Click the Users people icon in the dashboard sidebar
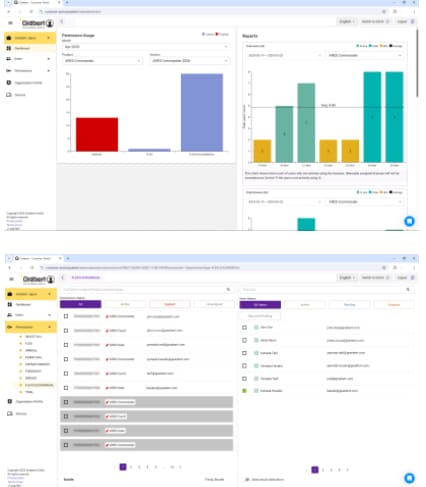Image resolution: width=426 pixels, height=487 pixels. click(9, 59)
